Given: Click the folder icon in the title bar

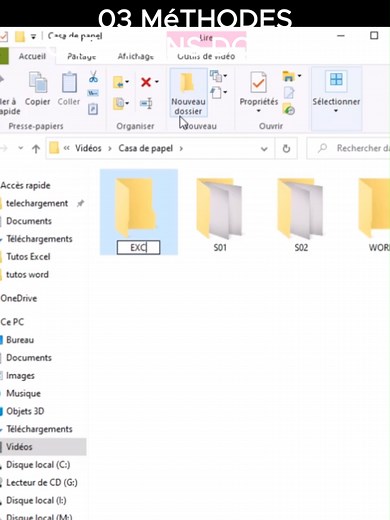Looking at the screenshot, I should coord(20,36).
